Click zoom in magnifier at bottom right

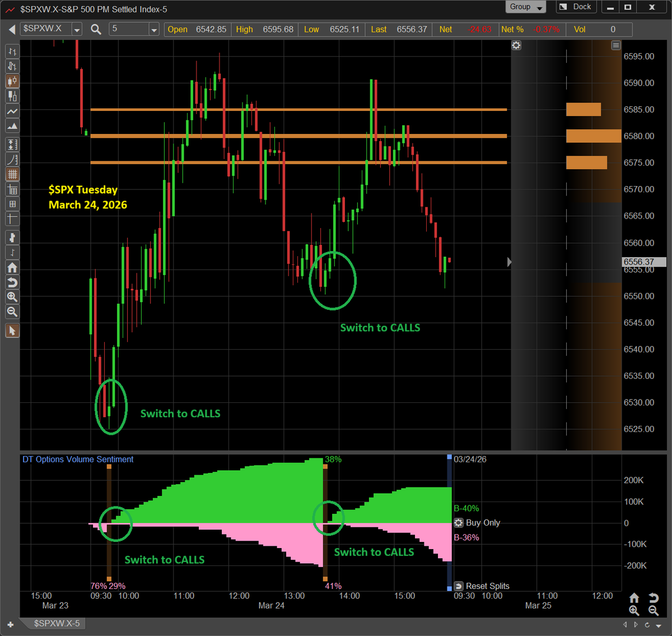pyautogui.click(x=634, y=611)
